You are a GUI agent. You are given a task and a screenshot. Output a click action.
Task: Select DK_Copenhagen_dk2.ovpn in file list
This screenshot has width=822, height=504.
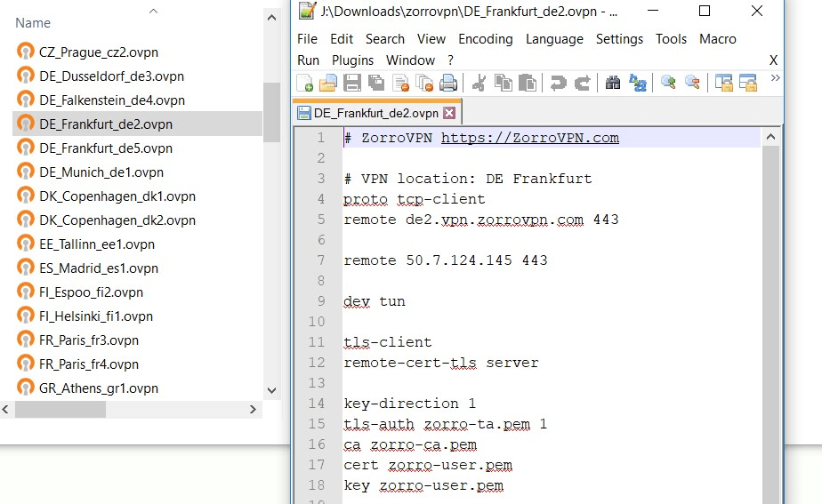click(117, 220)
